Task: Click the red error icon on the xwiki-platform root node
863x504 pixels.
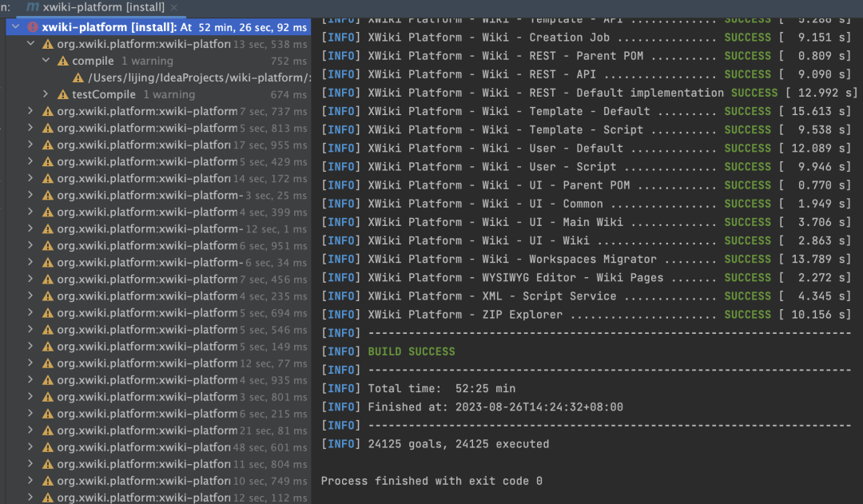Action: (x=33, y=27)
